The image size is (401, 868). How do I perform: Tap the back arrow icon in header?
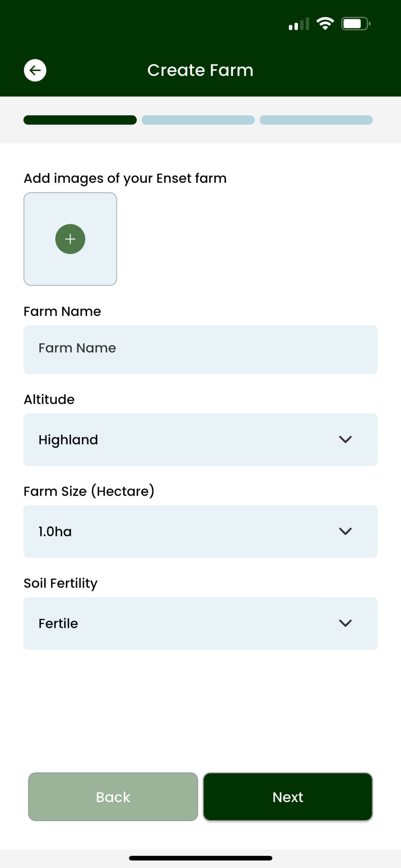35,70
